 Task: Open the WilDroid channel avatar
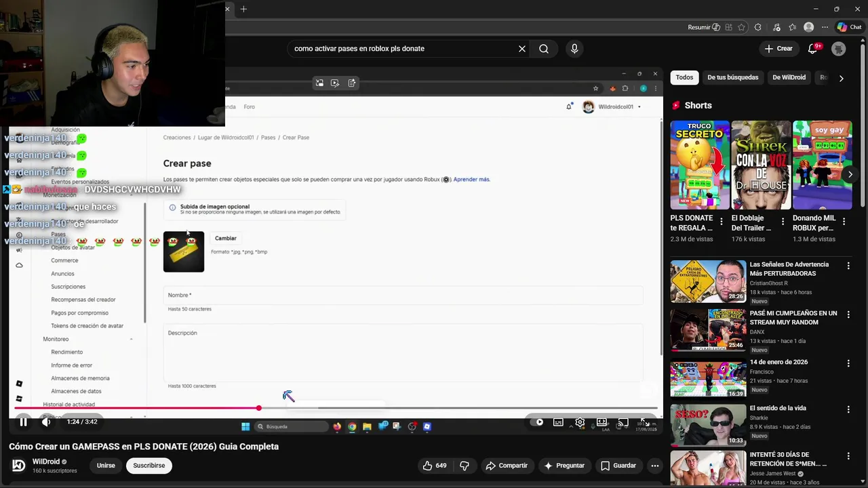(x=19, y=466)
